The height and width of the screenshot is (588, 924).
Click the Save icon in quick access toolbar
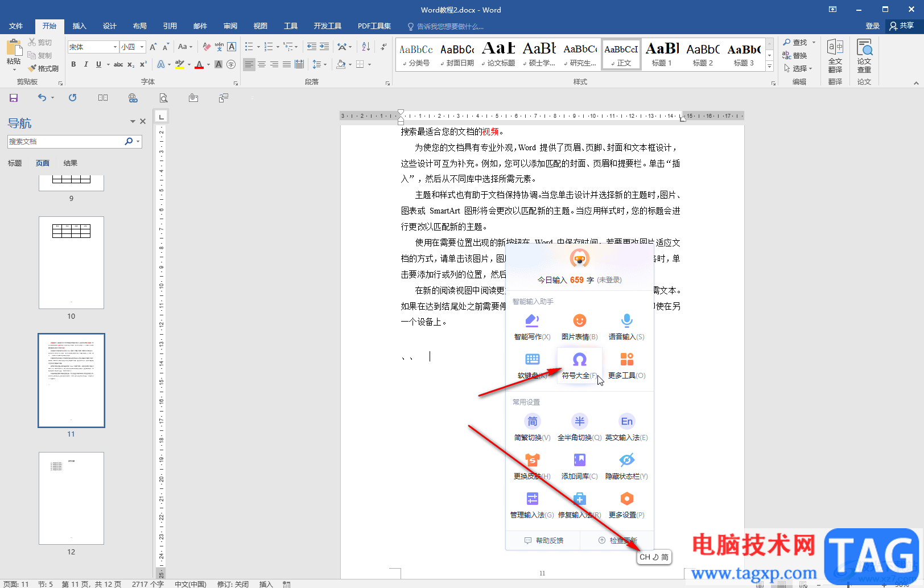[x=14, y=98]
